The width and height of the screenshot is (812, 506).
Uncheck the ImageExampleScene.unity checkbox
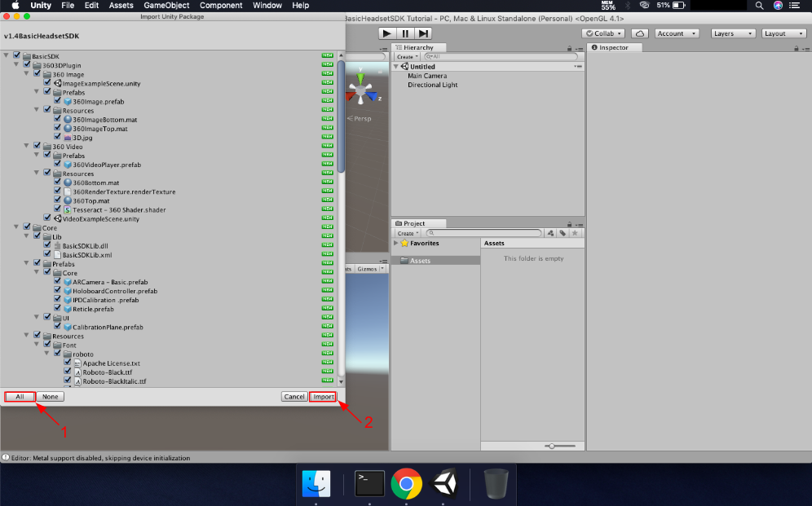tap(47, 83)
